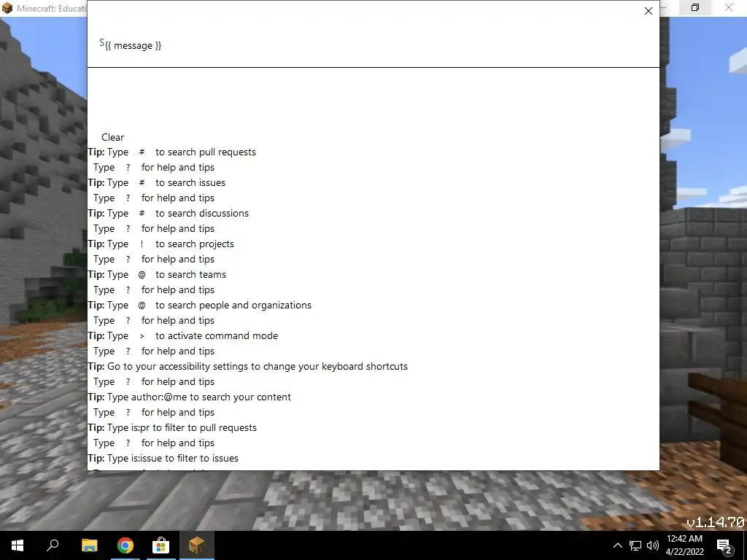Select the tip 'to search issues'

coord(190,182)
